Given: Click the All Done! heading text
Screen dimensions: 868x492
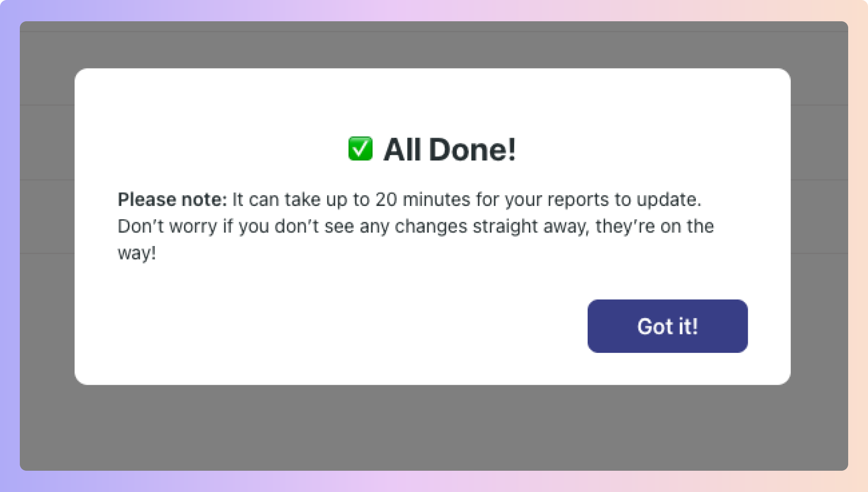Looking at the screenshot, I should coord(449,149).
